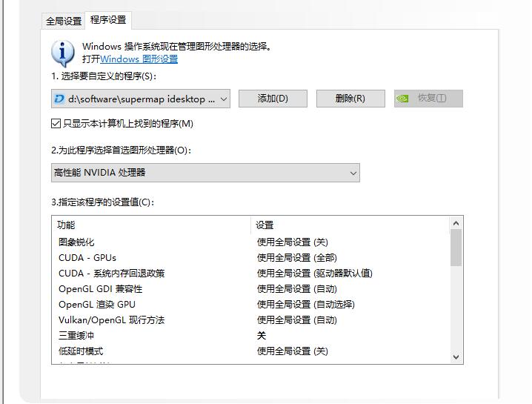The height and width of the screenshot is (404, 532).
Task: Click the 删除(R) button
Action: tap(350, 99)
